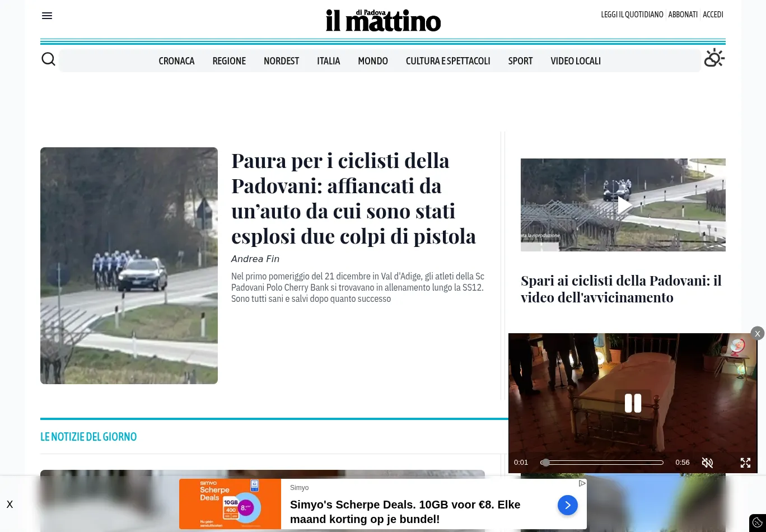The height and width of the screenshot is (532, 766).
Task: Open the search
Action: coord(48,58)
